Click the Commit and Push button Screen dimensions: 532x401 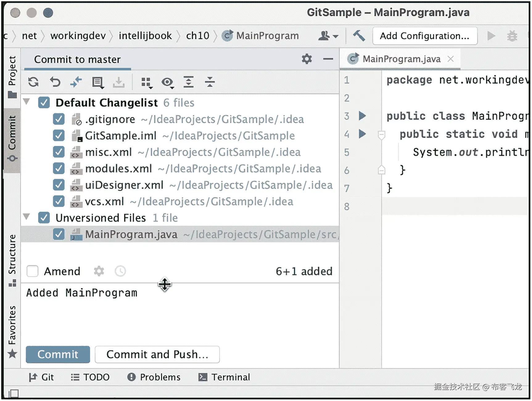tap(157, 354)
